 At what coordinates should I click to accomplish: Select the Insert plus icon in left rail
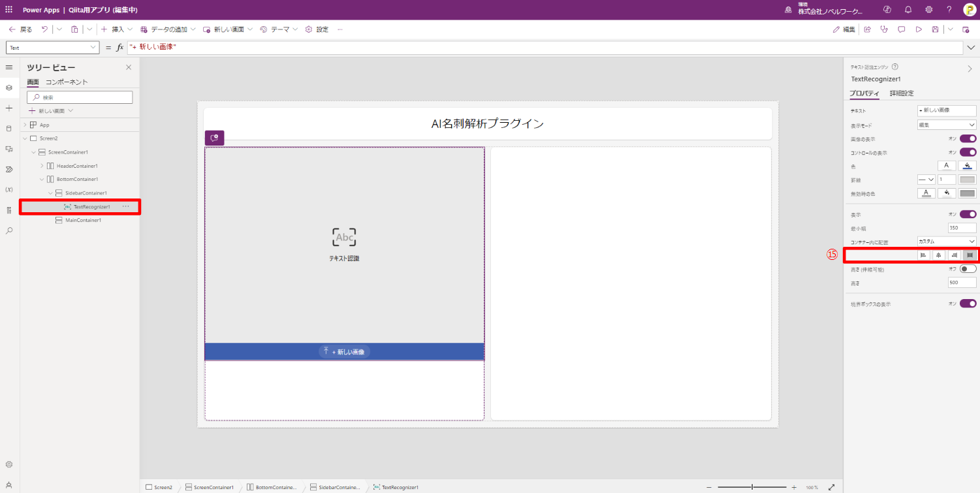(x=9, y=106)
